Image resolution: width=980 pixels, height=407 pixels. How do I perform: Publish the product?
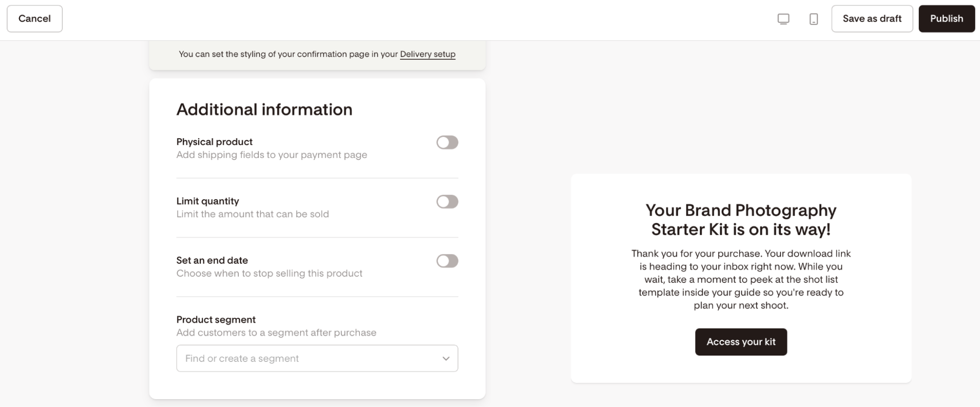pyautogui.click(x=947, y=19)
